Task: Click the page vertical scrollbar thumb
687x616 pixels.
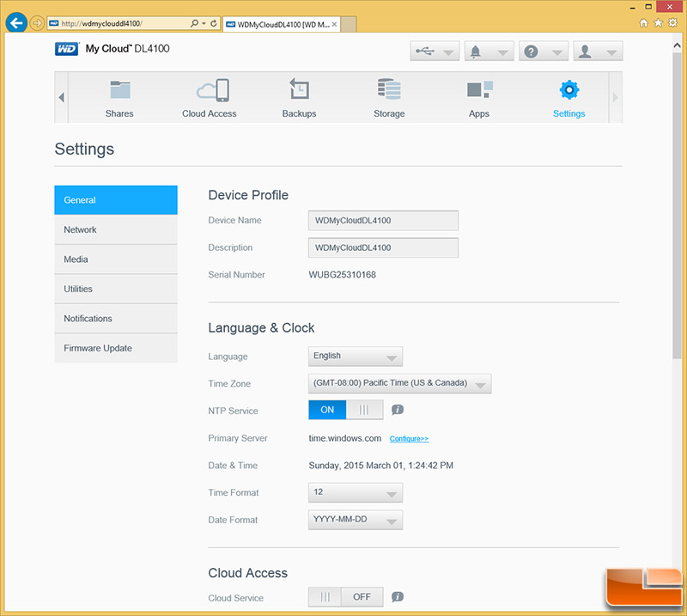Action: pos(677,206)
